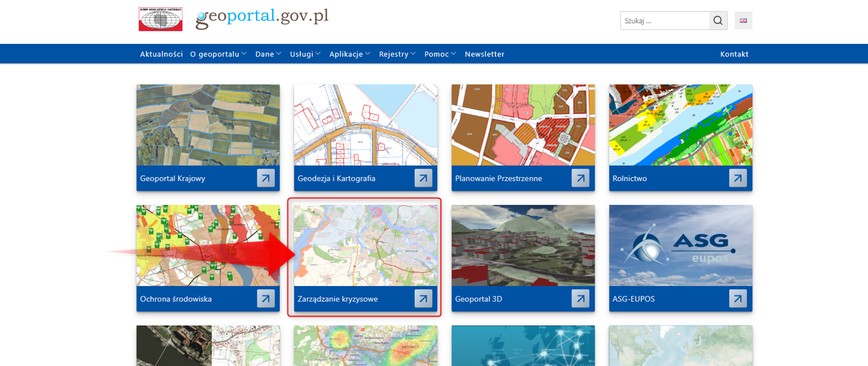
Task: Switch language using the UK flag icon
Action: pos(743,21)
